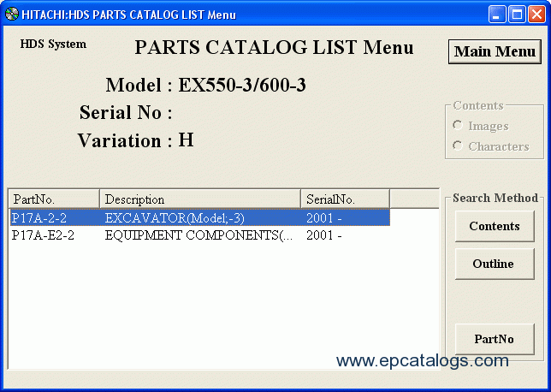The height and width of the screenshot is (392, 551).
Task: Click the HDS disc icon in title bar
Action: [x=12, y=14]
